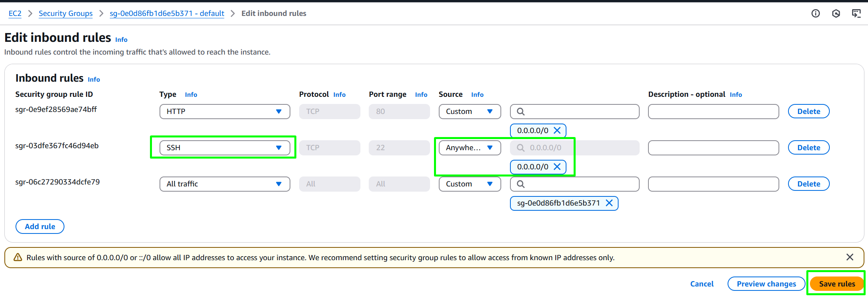The width and height of the screenshot is (868, 302).
Task: Click the warning triangle icon in banner
Action: pos(18,257)
